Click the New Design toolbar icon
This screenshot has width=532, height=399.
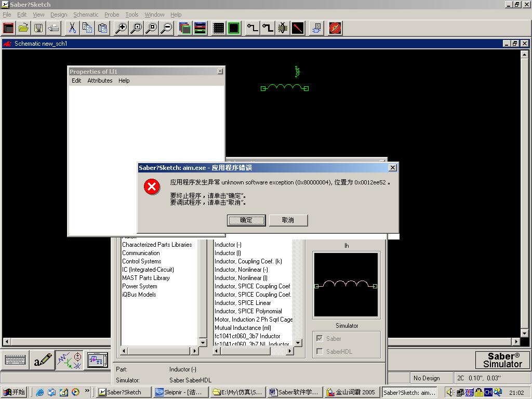[8, 28]
